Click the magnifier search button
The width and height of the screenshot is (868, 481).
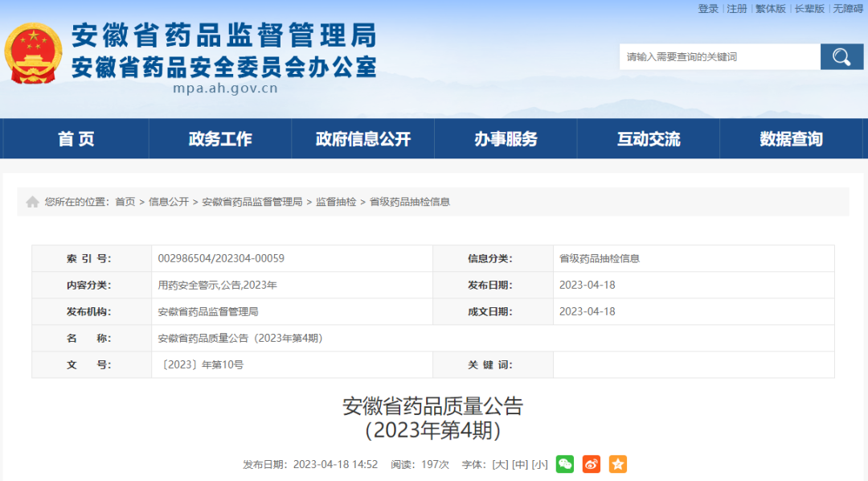pos(841,56)
